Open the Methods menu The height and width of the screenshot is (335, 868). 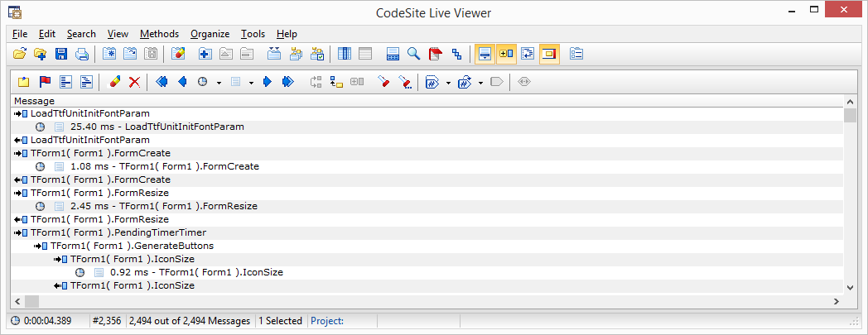pyautogui.click(x=159, y=34)
